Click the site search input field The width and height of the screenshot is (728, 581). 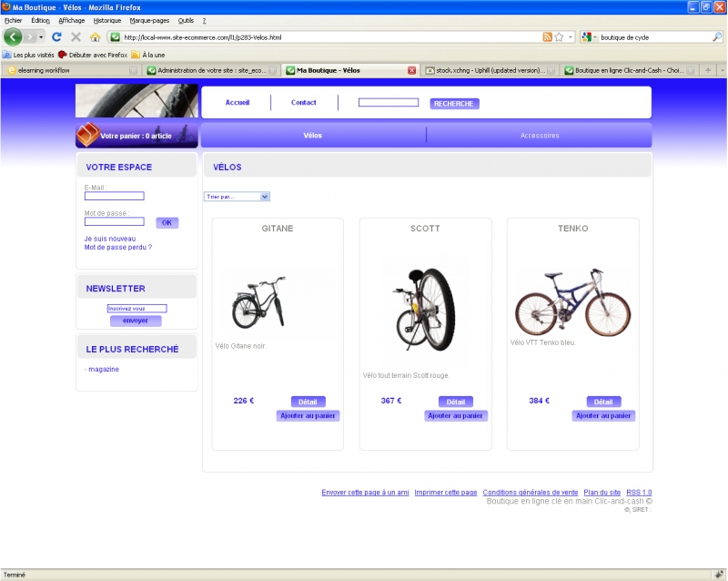(389, 102)
